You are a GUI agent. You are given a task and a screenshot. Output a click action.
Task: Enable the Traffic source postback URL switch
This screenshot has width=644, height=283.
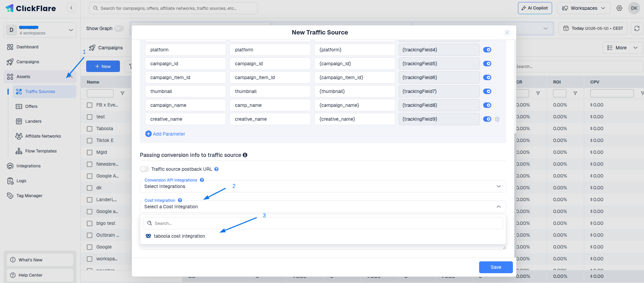145,169
